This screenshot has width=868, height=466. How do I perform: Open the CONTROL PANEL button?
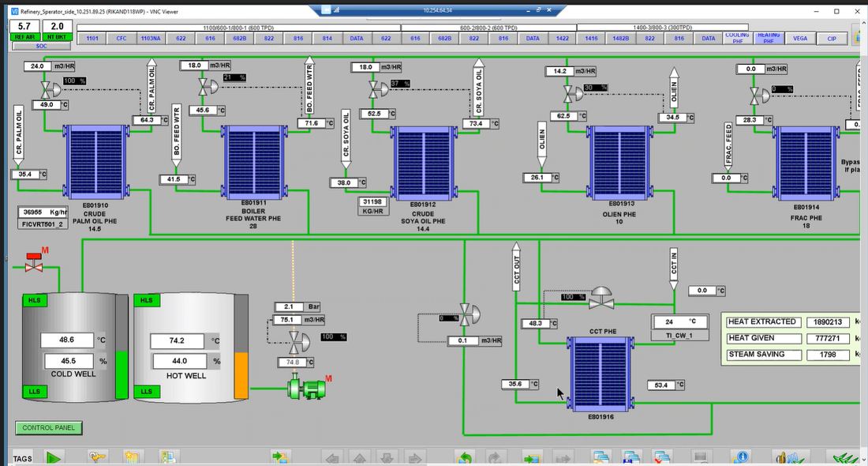point(49,428)
